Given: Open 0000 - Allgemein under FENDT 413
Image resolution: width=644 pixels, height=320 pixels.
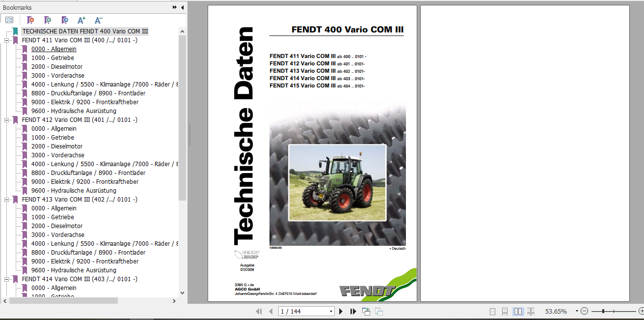Looking at the screenshot, I should pyautogui.click(x=54, y=208).
